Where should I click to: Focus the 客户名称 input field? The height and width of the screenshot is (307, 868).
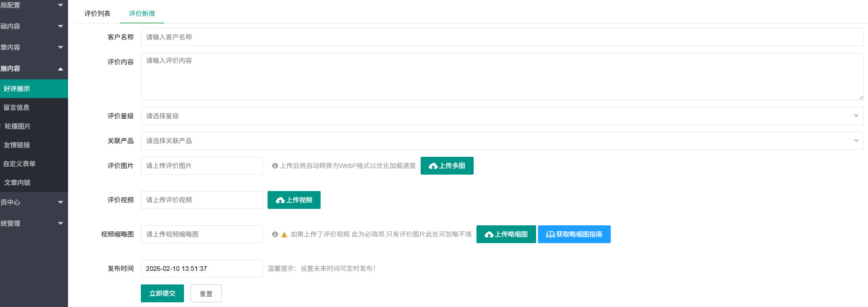click(x=502, y=37)
